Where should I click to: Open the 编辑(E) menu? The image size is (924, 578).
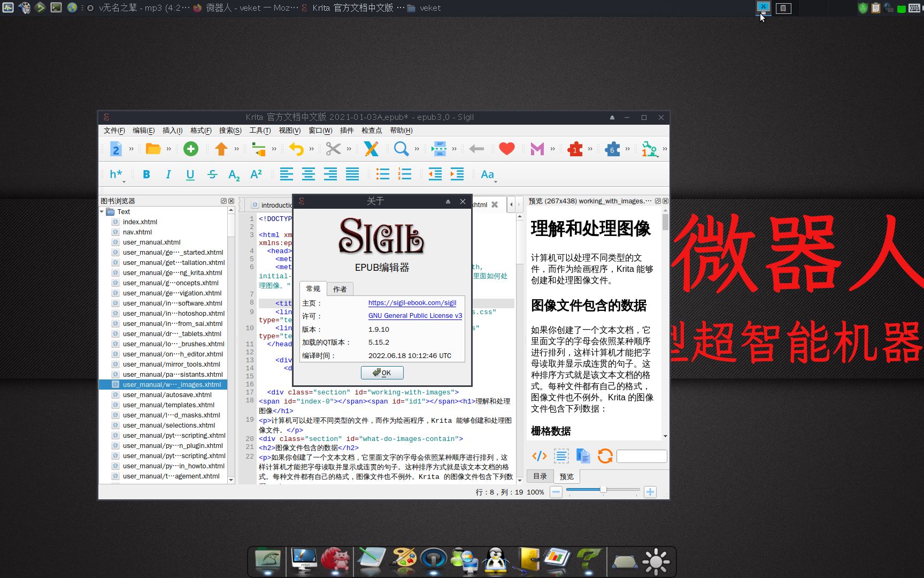[143, 131]
